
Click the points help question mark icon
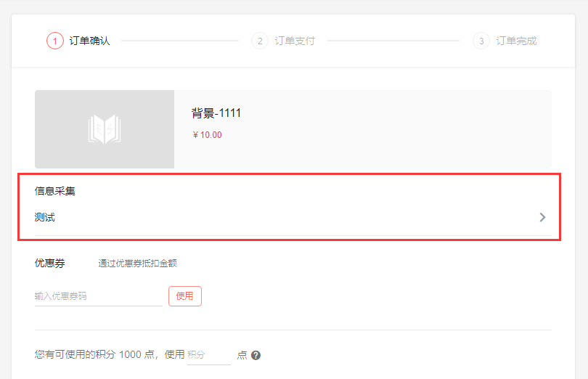tap(256, 355)
